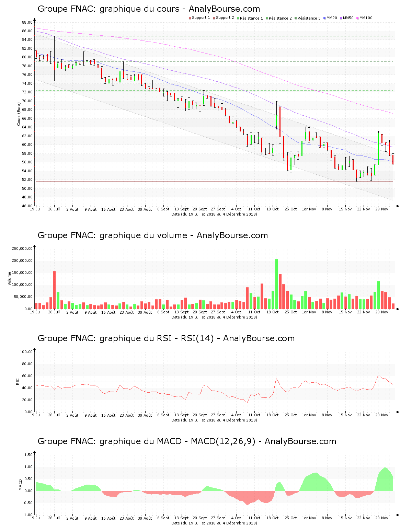This screenshot has height=532, width=412.
Task: Click the 52.00 price axis label
Action: (x=27, y=180)
